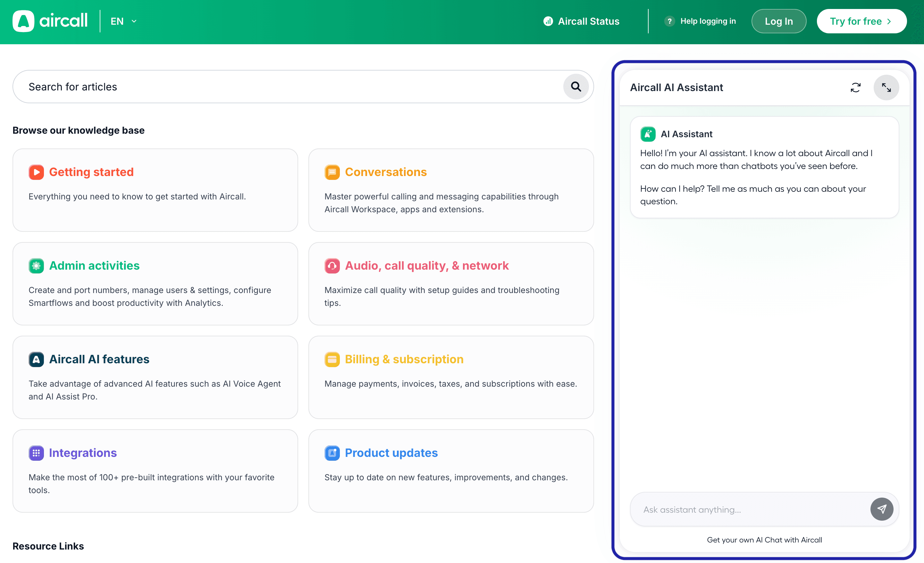Refresh the AI Assistant conversation

click(855, 88)
